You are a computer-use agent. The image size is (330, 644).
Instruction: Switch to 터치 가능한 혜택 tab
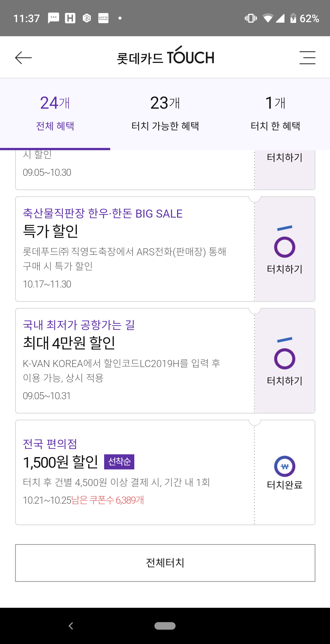point(165,114)
